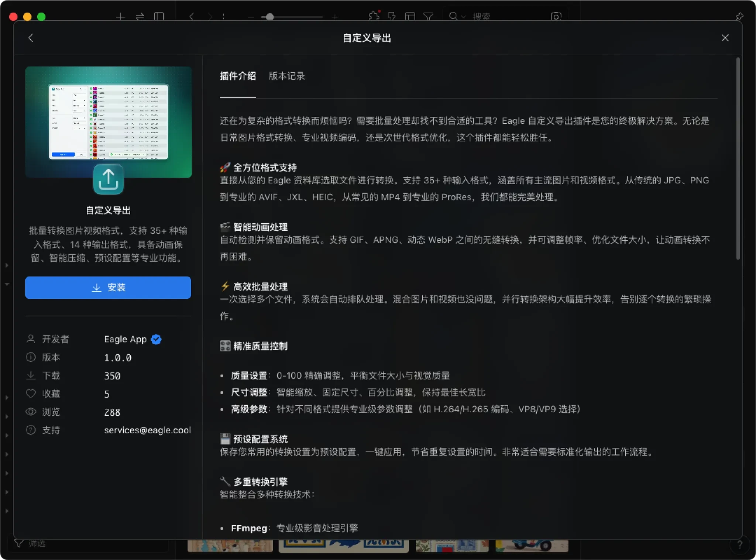Viewport: 756px width, 560px height.
Task: Click the zoom-in plus after thumbnail slider
Action: pyautogui.click(x=334, y=17)
